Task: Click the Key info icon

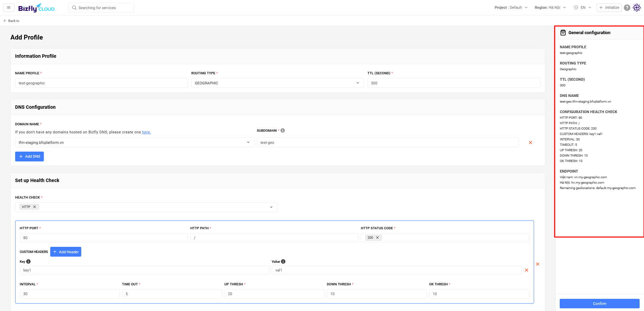Action: coord(28,262)
